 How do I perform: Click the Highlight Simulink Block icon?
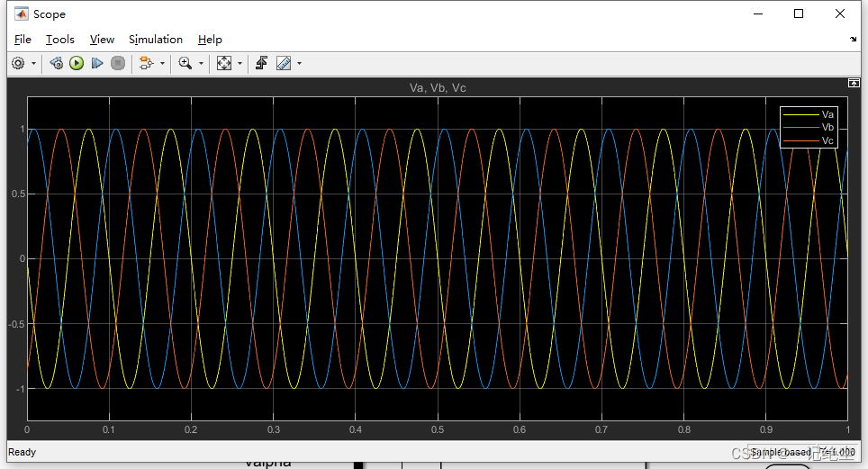(146, 63)
